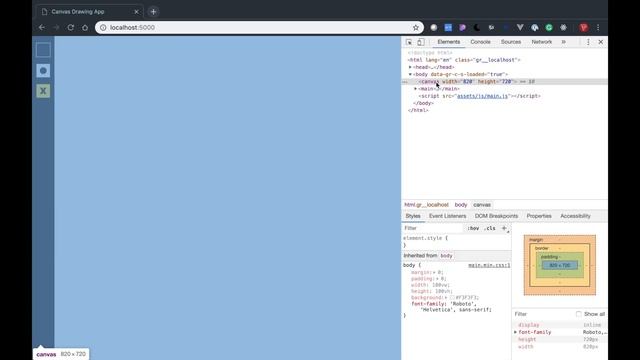
Task: Open DevTools customize three-dot menu
Action: [588, 42]
